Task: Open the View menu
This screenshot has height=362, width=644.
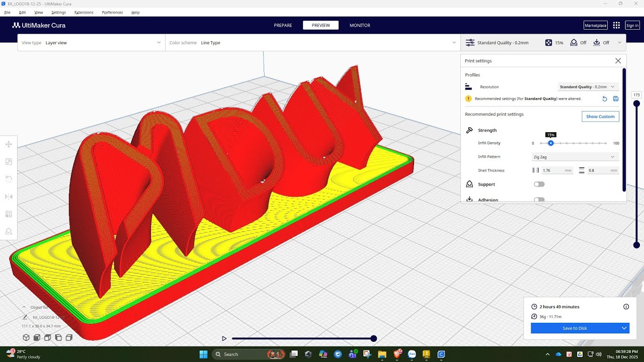Action: coord(39,12)
